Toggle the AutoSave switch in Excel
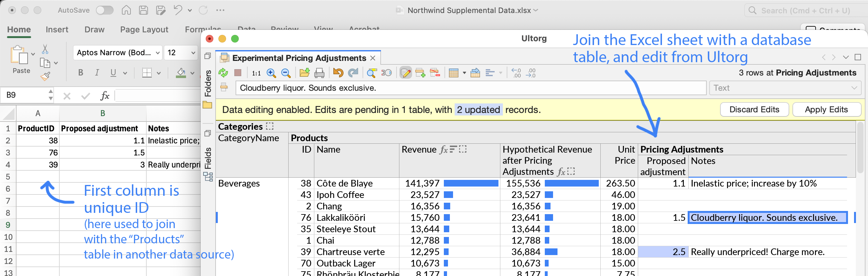 click(104, 10)
